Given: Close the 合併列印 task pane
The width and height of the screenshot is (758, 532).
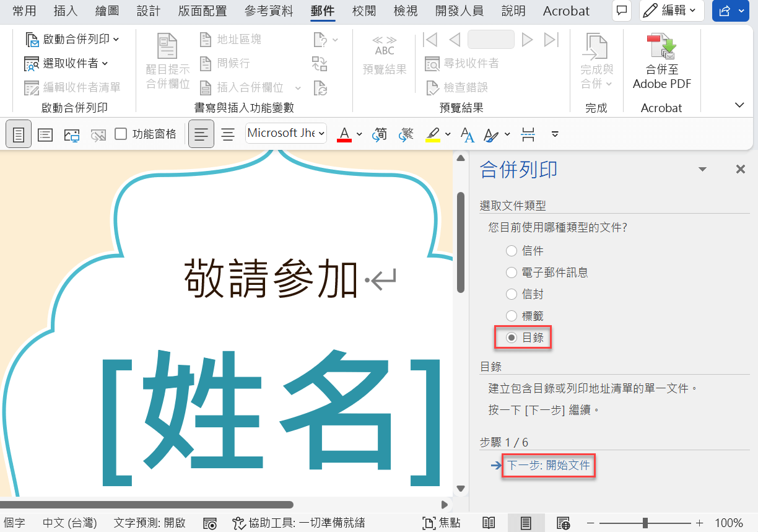Looking at the screenshot, I should [741, 169].
